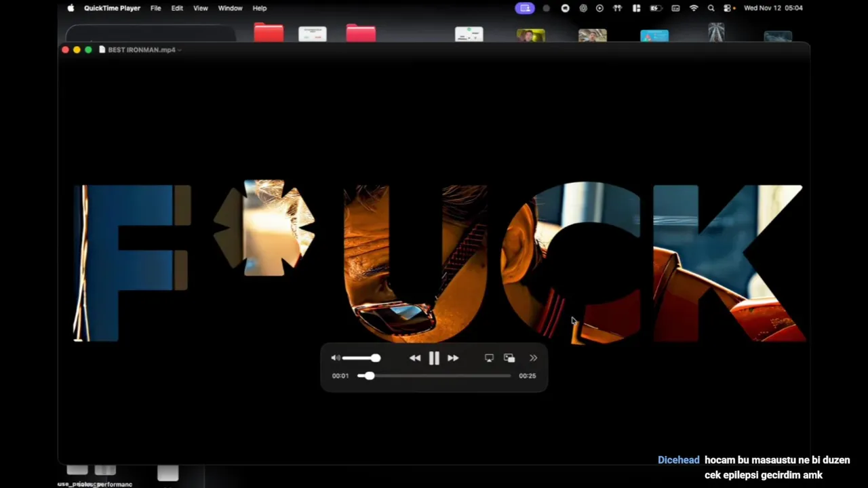This screenshot has height=488, width=868.
Task: Click the duration label 00:25
Action: point(528,375)
